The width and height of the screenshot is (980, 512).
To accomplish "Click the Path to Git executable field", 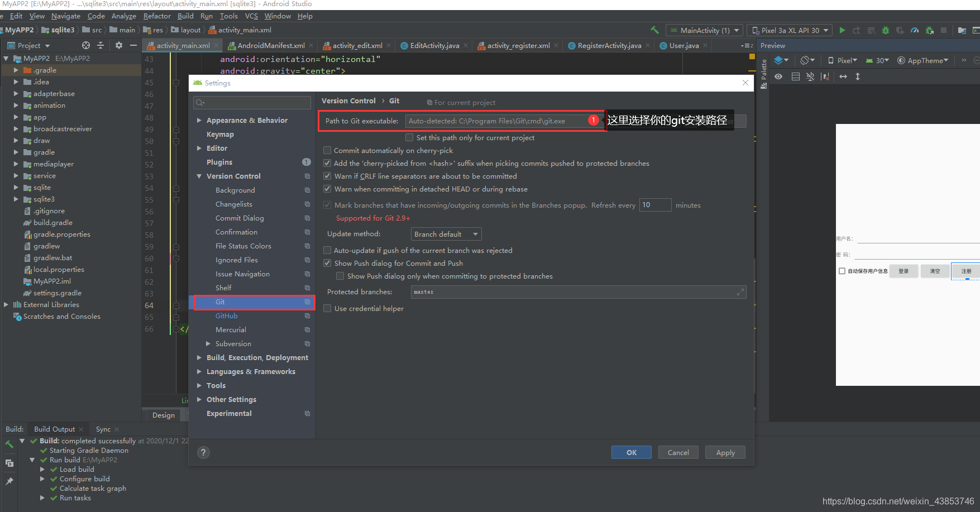I will point(504,121).
